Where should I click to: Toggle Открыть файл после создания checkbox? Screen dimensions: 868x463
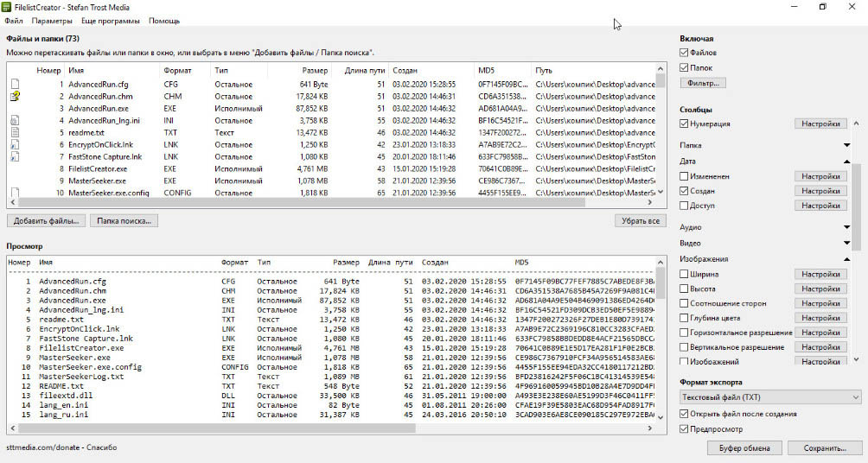pos(684,414)
